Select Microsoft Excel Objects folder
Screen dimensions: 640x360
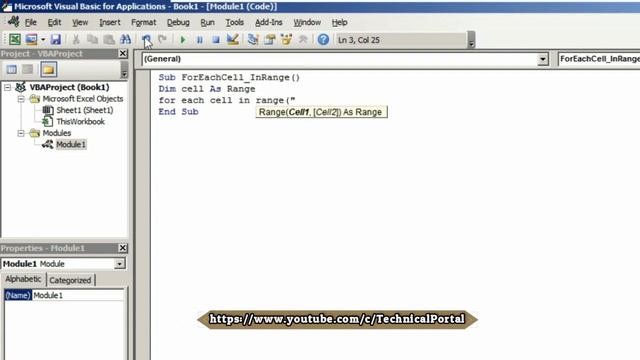point(83,99)
